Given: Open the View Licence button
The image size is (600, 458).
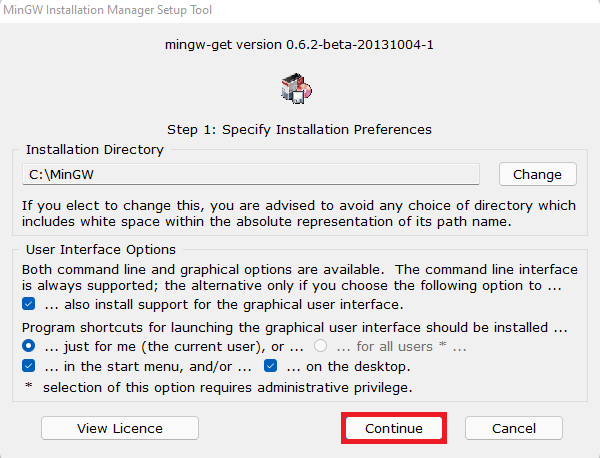Looking at the screenshot, I should coord(120,428).
